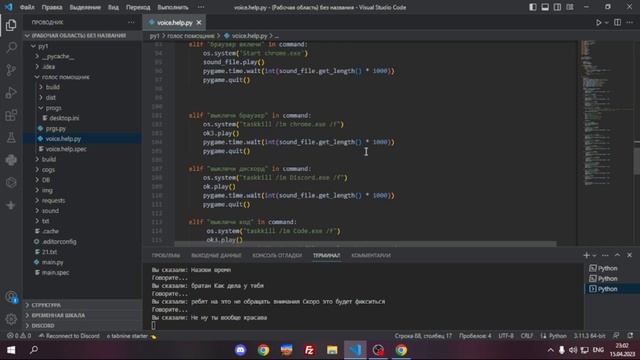
Task: Switch to the Проблемы panel tab
Action: click(x=166, y=256)
